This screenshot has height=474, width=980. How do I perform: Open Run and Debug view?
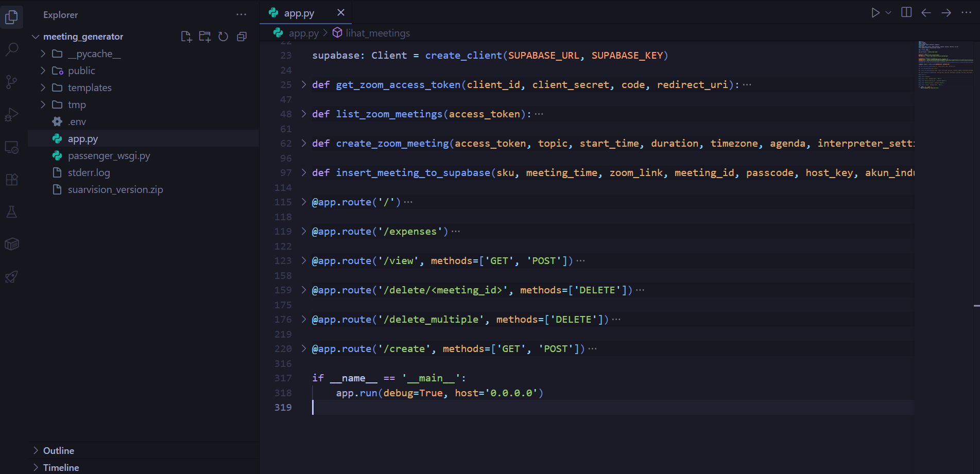[11, 114]
